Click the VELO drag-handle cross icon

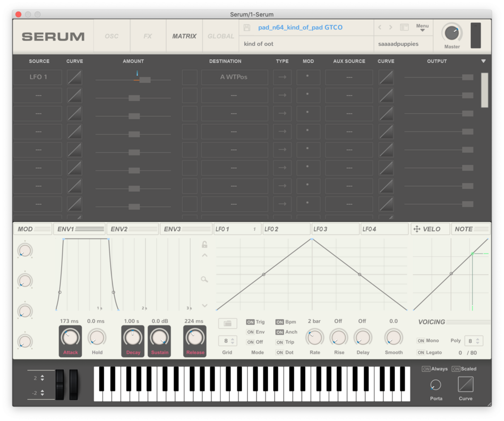[417, 229]
